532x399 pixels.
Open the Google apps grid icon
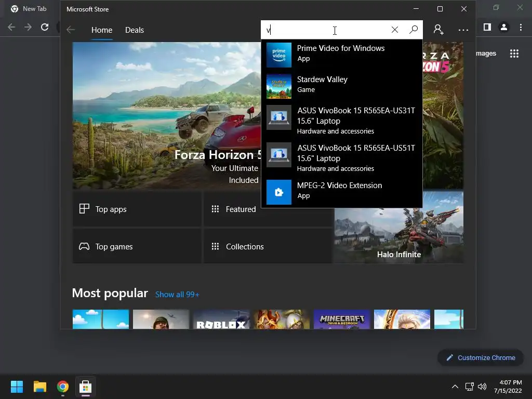pos(514,54)
